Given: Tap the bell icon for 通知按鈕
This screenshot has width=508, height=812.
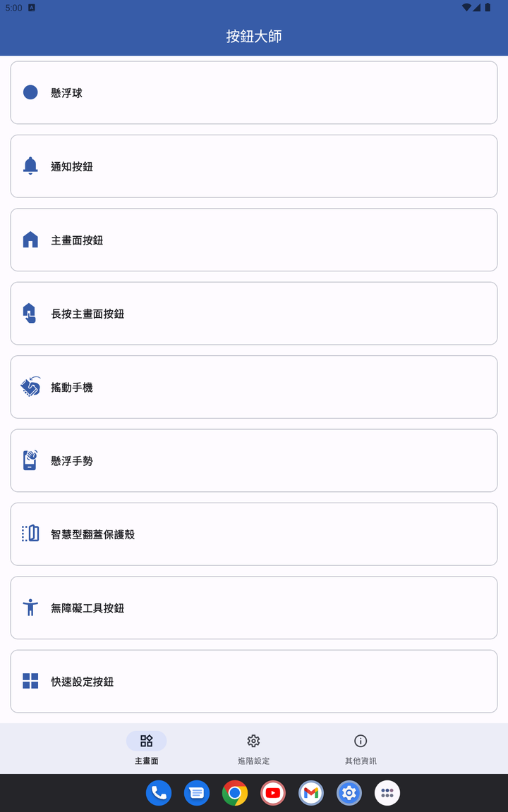Looking at the screenshot, I should point(30,166).
